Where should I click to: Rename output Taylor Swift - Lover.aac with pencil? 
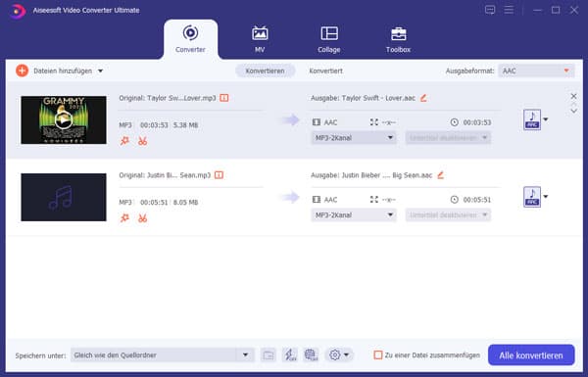pyautogui.click(x=423, y=98)
